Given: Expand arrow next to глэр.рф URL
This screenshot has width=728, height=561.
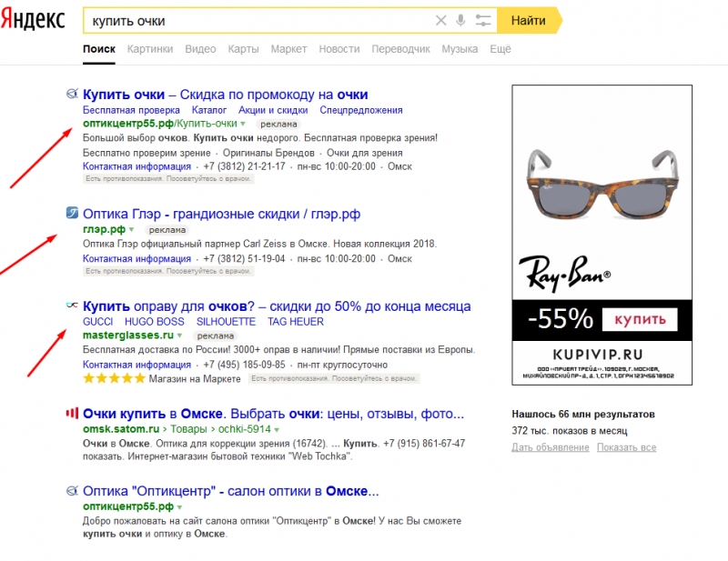Looking at the screenshot, I should pos(131,230).
